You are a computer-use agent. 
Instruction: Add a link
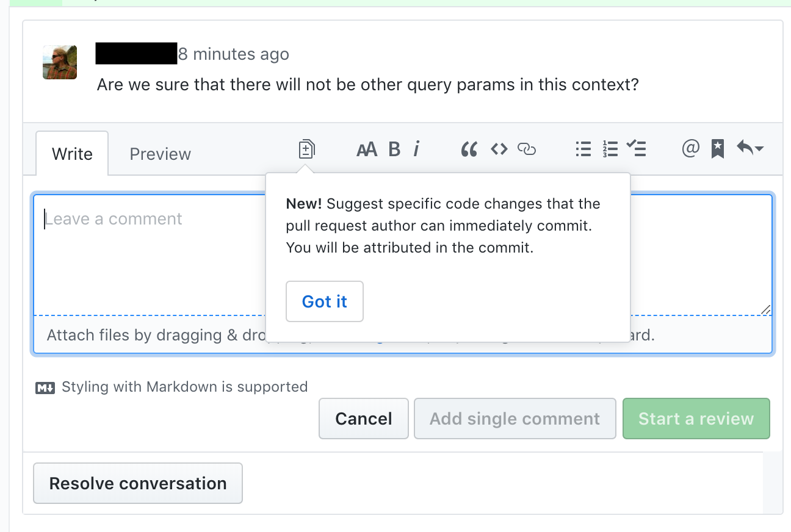[x=527, y=149]
